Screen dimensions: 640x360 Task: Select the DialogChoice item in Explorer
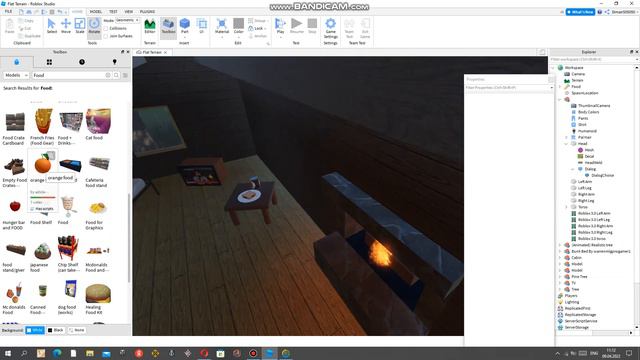click(x=602, y=176)
